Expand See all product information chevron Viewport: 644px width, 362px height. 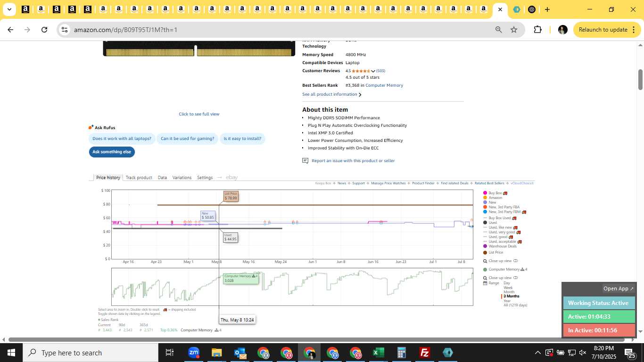tap(360, 95)
